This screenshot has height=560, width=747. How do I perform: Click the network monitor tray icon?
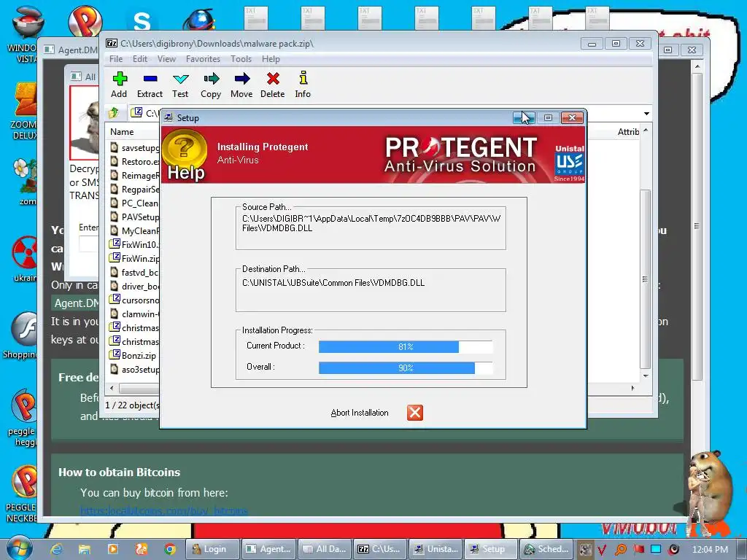pyautogui.click(x=656, y=550)
